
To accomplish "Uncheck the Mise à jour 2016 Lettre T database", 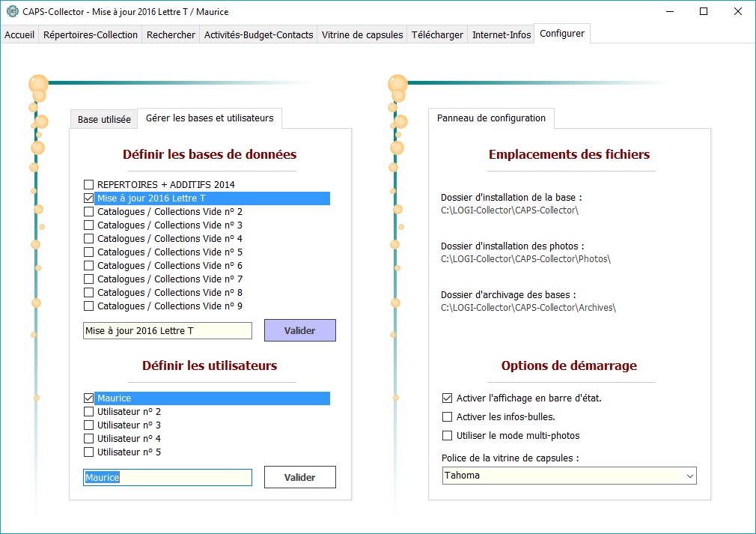I will pyautogui.click(x=89, y=198).
